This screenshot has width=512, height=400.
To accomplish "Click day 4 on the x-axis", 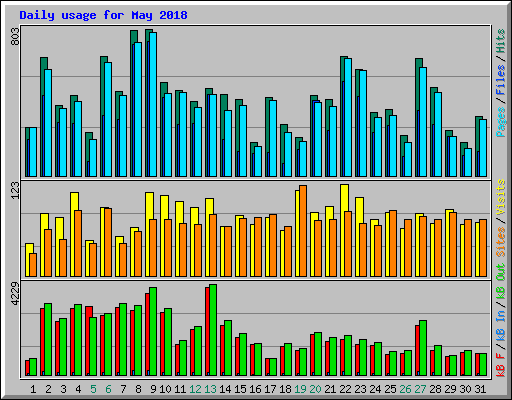I will [78, 389].
